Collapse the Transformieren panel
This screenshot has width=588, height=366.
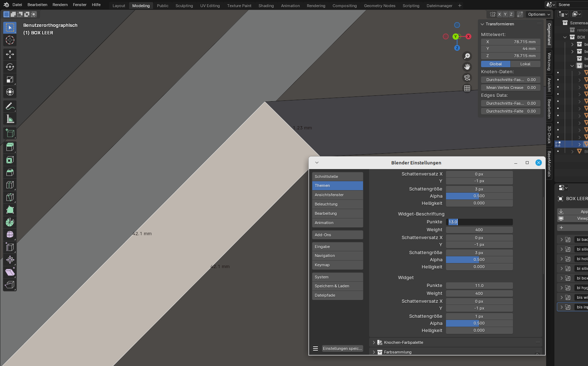coord(482,24)
